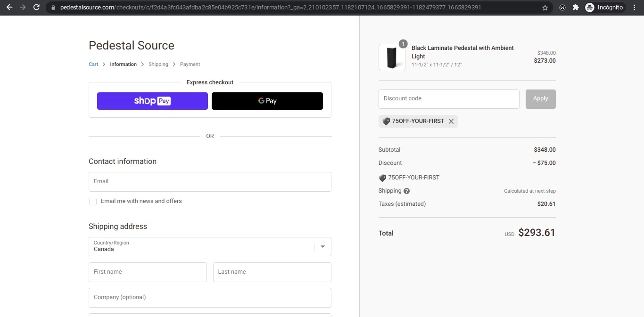Click the Company (optional) field
This screenshot has height=317, width=644.
[x=210, y=298]
